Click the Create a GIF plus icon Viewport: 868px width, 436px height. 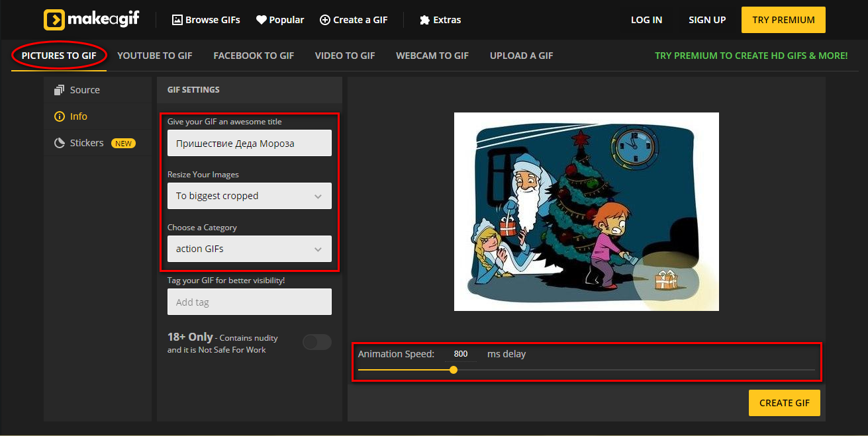pyautogui.click(x=324, y=20)
